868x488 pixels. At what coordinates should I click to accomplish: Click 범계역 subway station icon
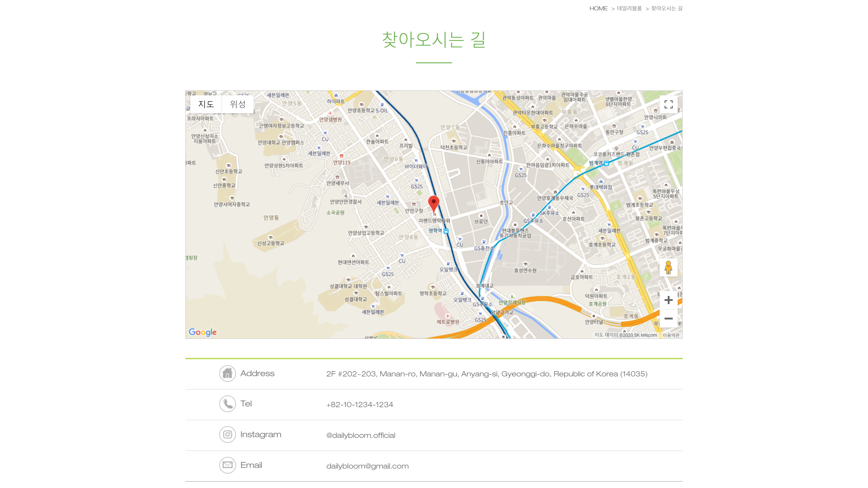[606, 163]
